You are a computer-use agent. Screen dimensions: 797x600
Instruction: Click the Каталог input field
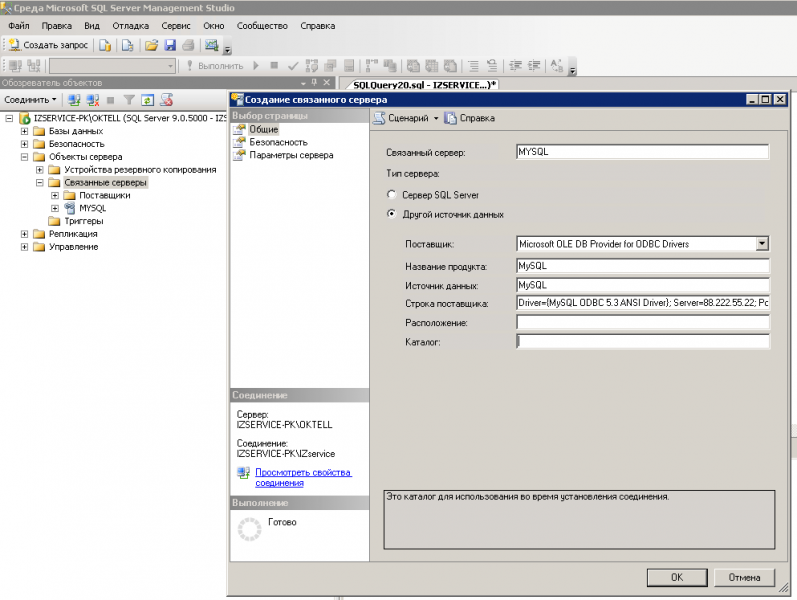(x=642, y=342)
